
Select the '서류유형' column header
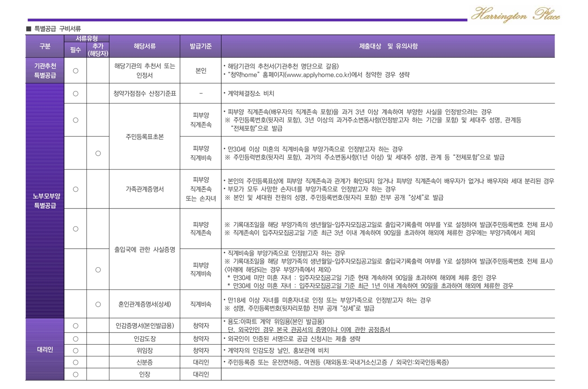(x=86, y=39)
